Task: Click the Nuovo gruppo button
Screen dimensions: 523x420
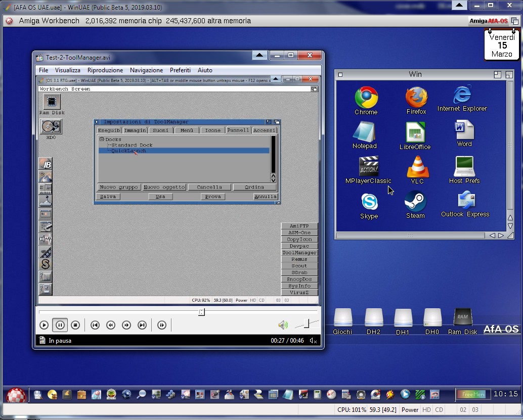Action: [x=119, y=187]
